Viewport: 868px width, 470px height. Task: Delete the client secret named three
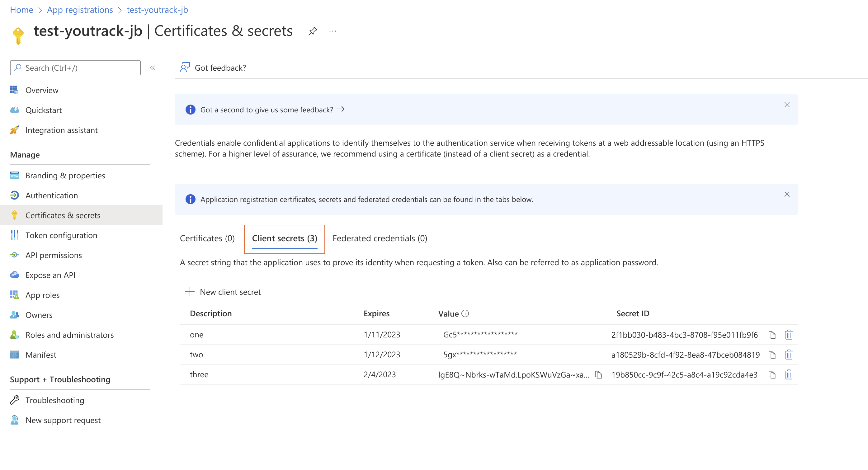coord(789,374)
